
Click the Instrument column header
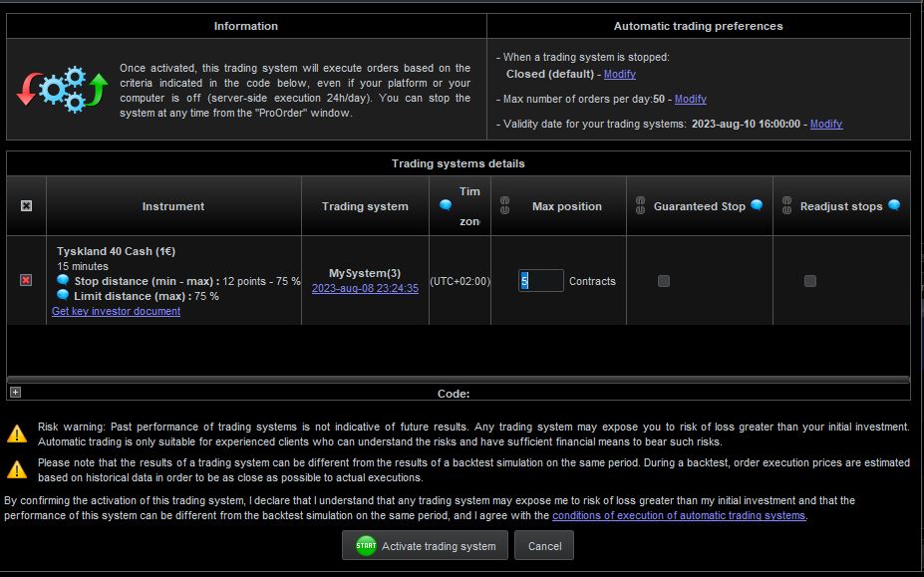coord(173,206)
